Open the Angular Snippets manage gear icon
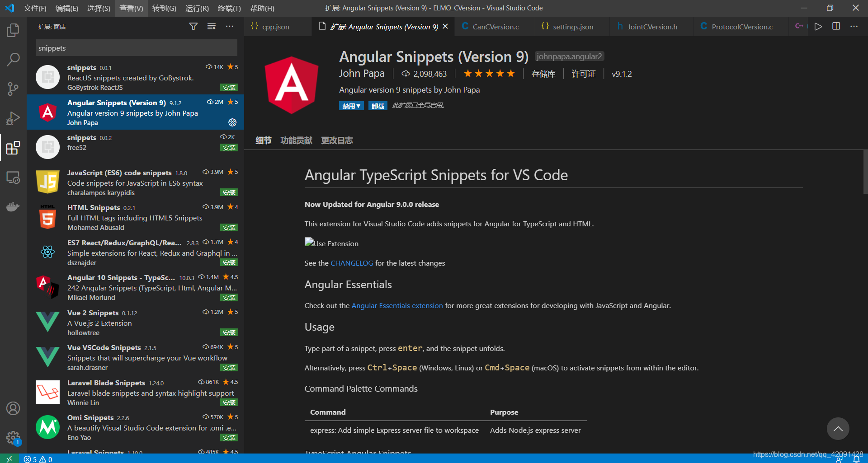Viewport: 868px width, 463px height. tap(232, 122)
